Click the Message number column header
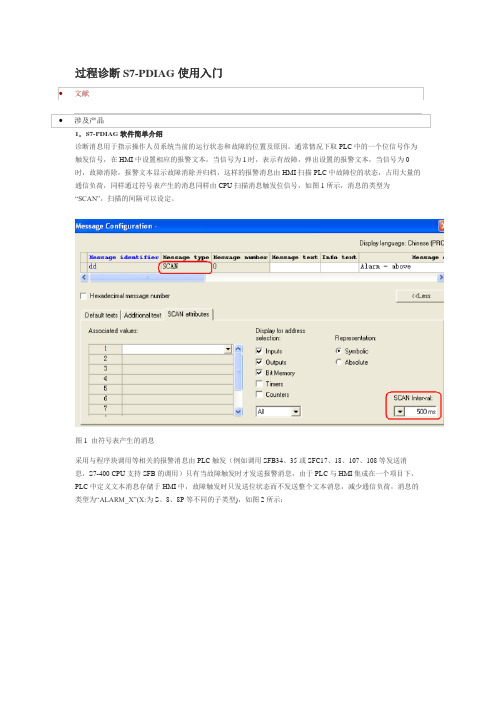496x702 pixels. tap(240, 257)
